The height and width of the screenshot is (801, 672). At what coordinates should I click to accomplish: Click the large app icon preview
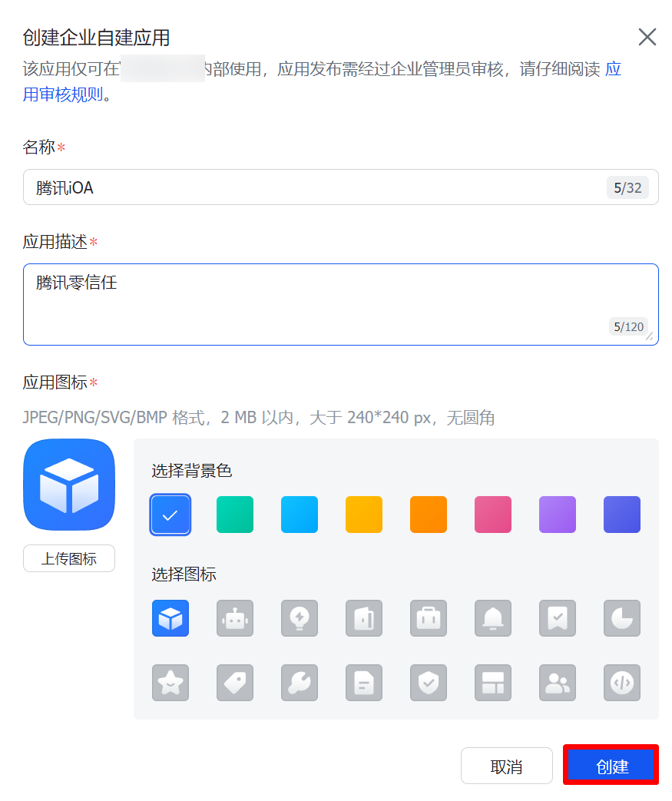coord(69,485)
